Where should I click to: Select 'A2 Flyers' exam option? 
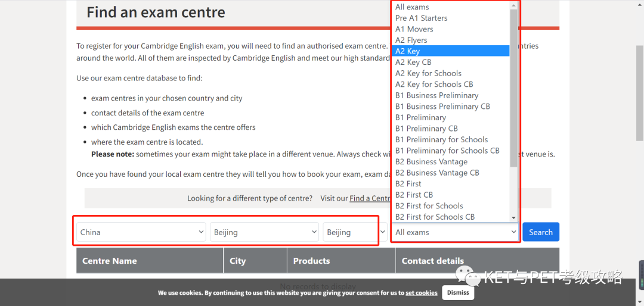click(x=451, y=40)
